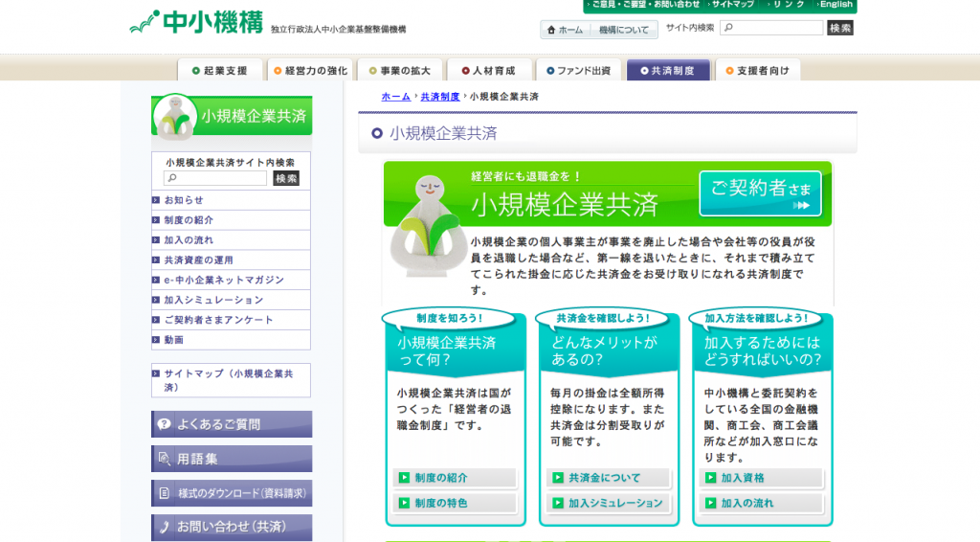Click green play icon beside 加入の流れ button
Screen dimensions: 980x542
(x=711, y=503)
